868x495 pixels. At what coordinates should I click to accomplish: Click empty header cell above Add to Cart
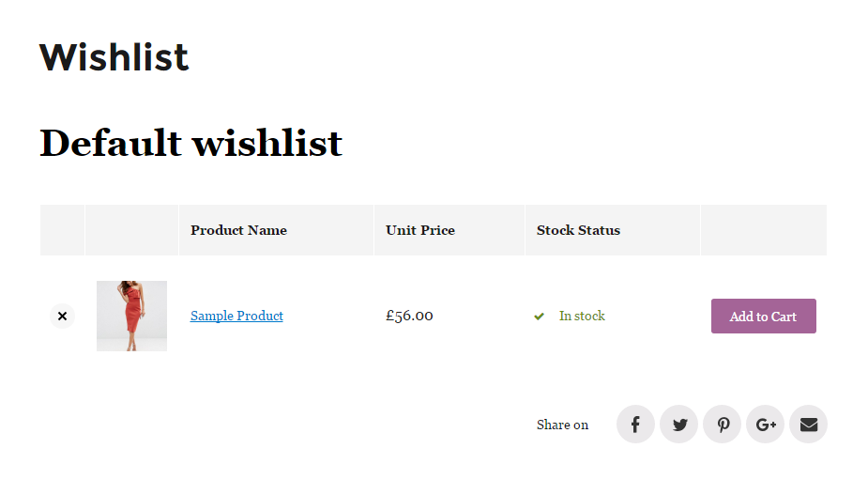764,230
